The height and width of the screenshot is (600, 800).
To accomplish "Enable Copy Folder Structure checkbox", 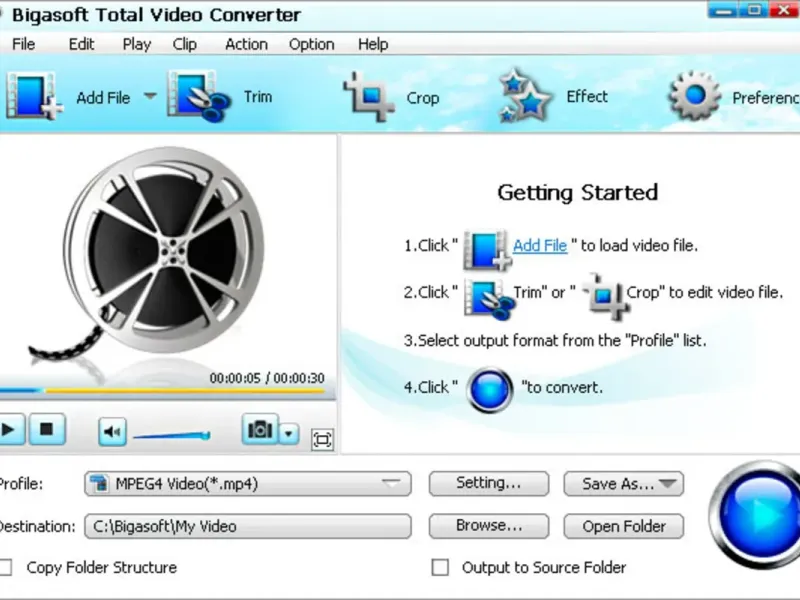I will pos(6,567).
